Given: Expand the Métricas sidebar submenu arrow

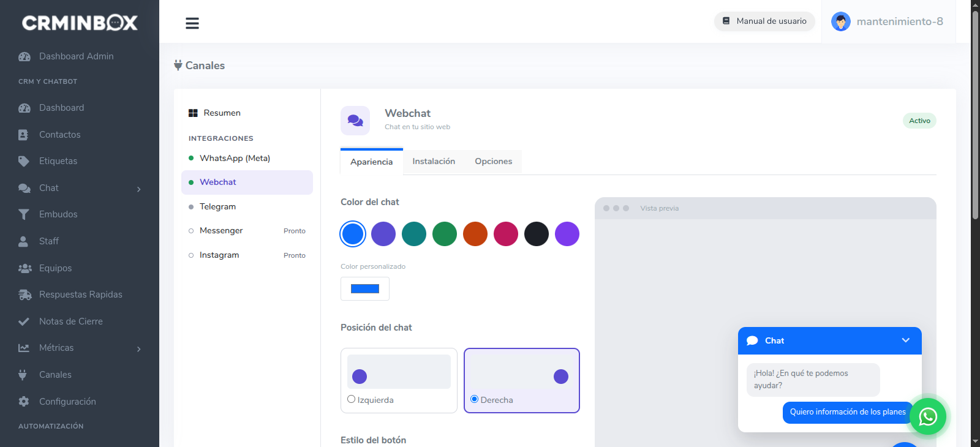Looking at the screenshot, I should (139, 349).
